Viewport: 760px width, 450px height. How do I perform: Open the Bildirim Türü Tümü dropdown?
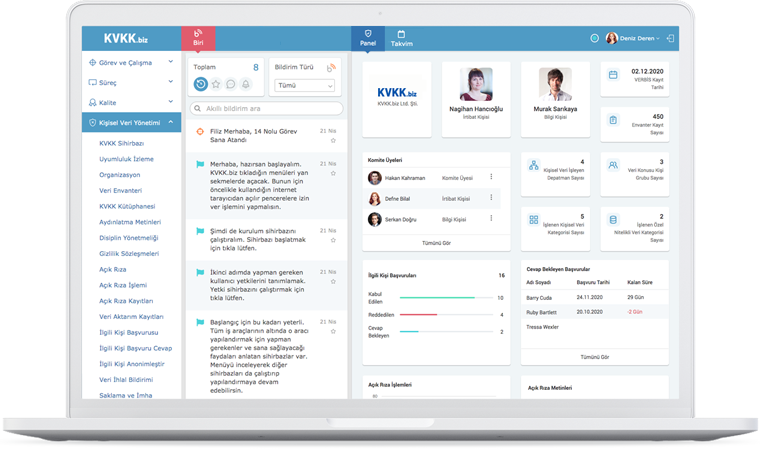click(305, 86)
